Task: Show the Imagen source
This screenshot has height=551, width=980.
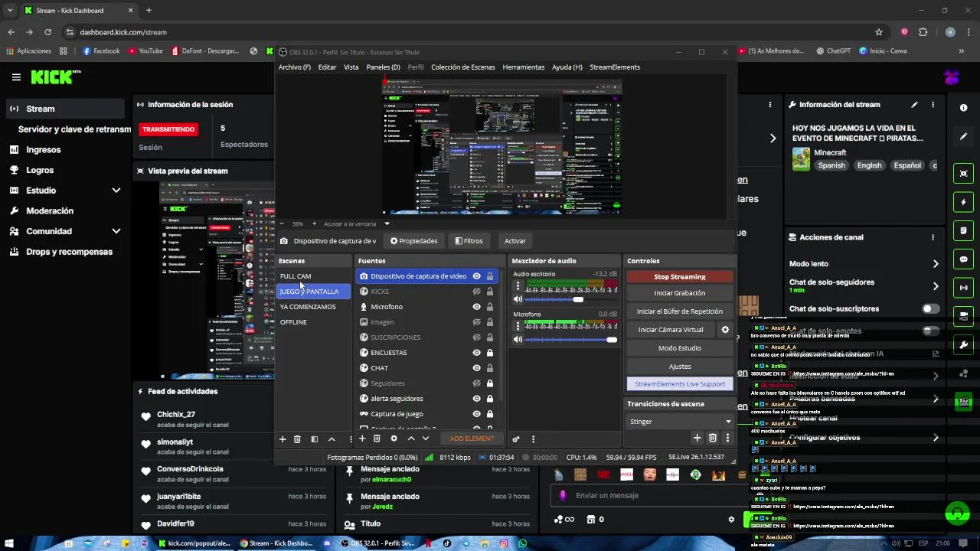Action: coord(476,322)
